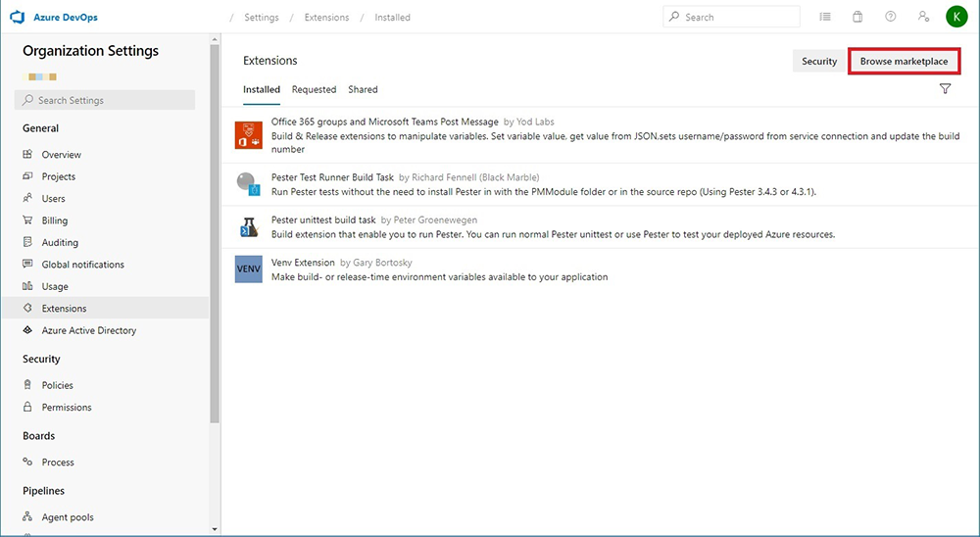Open the green K profile avatar
Image resolution: width=980 pixels, height=537 pixels.
956,17
